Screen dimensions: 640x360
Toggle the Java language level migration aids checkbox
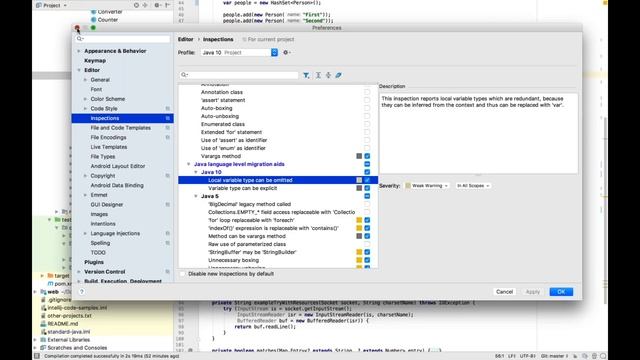coord(367,164)
